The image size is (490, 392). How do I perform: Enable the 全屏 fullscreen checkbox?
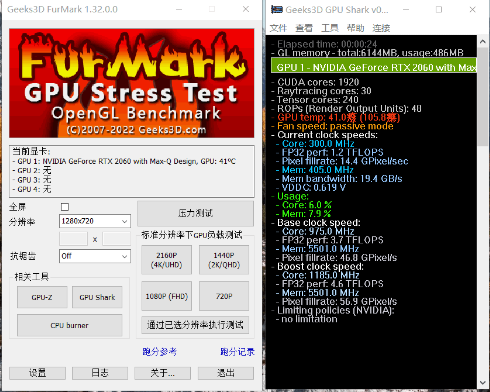click(65, 207)
